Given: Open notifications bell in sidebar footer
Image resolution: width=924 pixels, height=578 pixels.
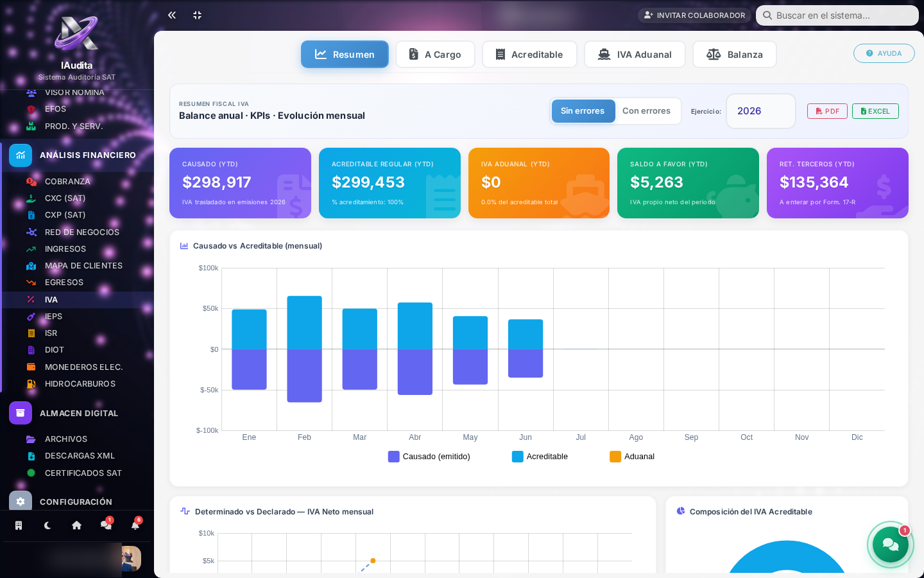Looking at the screenshot, I should coord(135,525).
